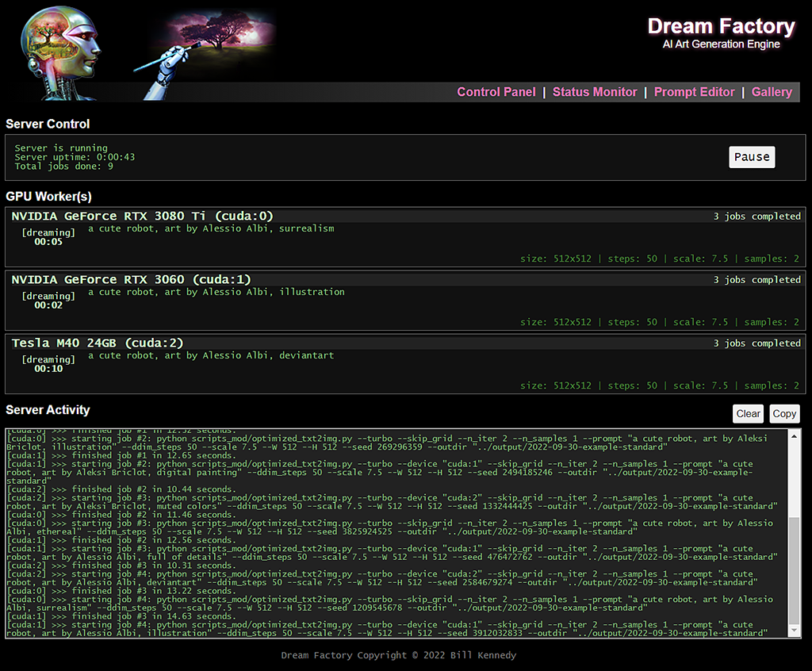Viewport: 812px width, 671px height.
Task: Open the Control Panel page
Action: (x=496, y=92)
